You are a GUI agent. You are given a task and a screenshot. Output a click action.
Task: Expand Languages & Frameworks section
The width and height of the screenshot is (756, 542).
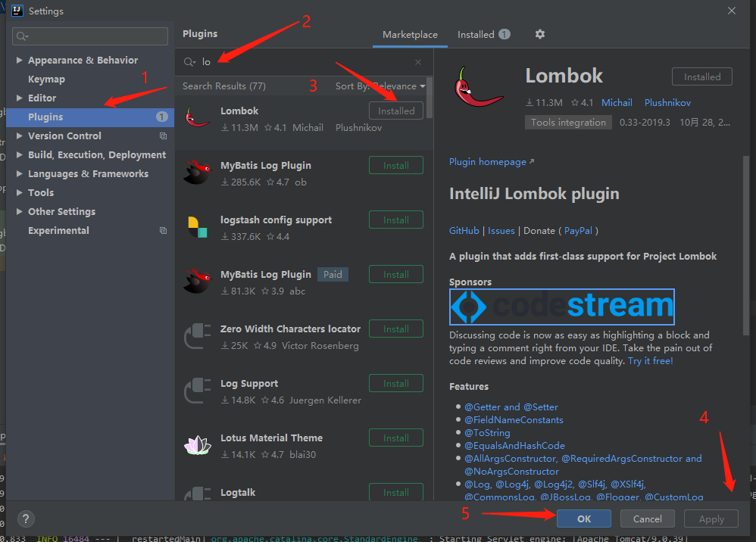[19, 173]
